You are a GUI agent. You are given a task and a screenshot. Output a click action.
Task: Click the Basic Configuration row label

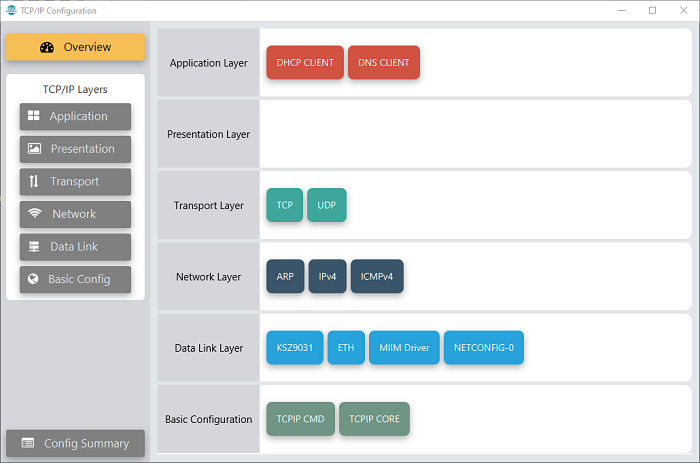(x=208, y=419)
